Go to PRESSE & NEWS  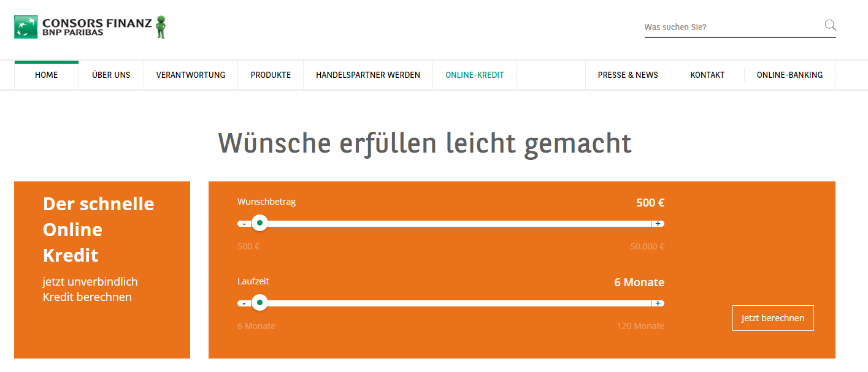628,74
